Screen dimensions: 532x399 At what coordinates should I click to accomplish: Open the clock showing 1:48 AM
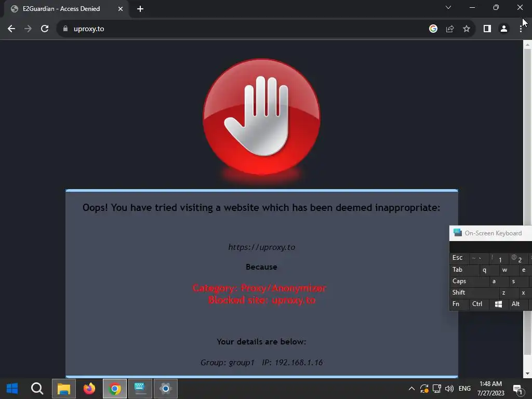tap(490, 389)
